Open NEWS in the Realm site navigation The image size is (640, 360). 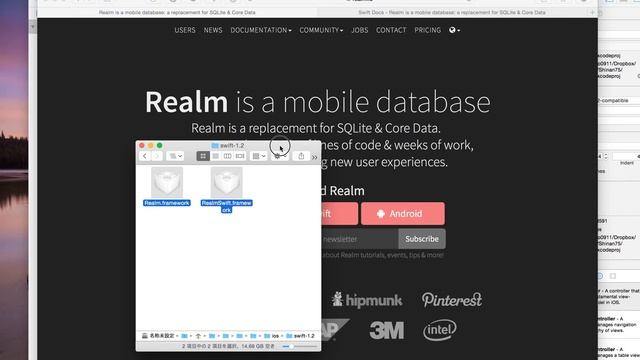coord(213,30)
